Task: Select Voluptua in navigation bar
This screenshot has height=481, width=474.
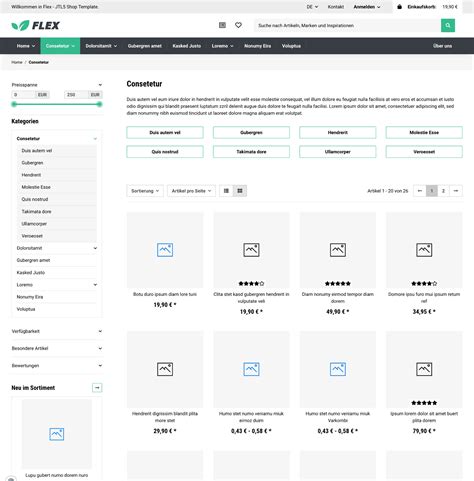Action: tap(291, 46)
